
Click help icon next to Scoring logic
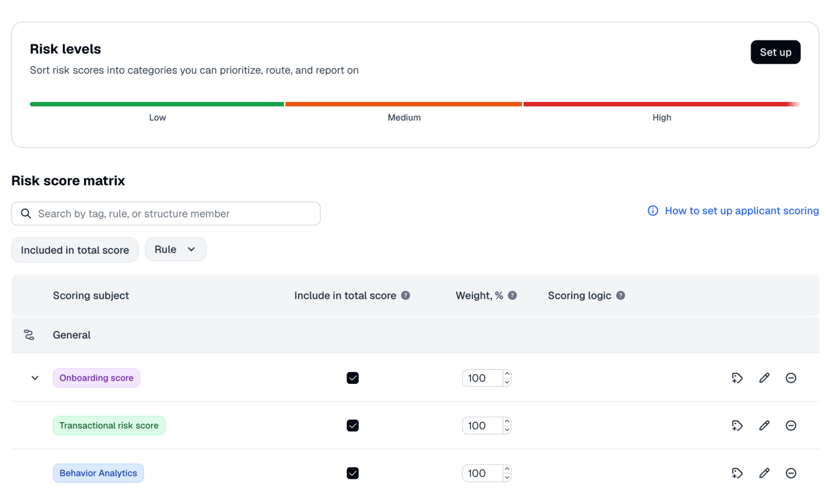pyautogui.click(x=620, y=295)
